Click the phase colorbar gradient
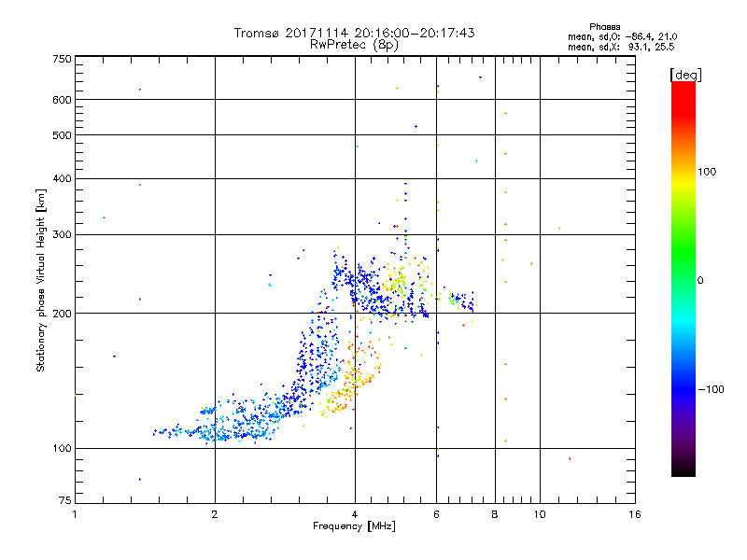 coord(684,279)
